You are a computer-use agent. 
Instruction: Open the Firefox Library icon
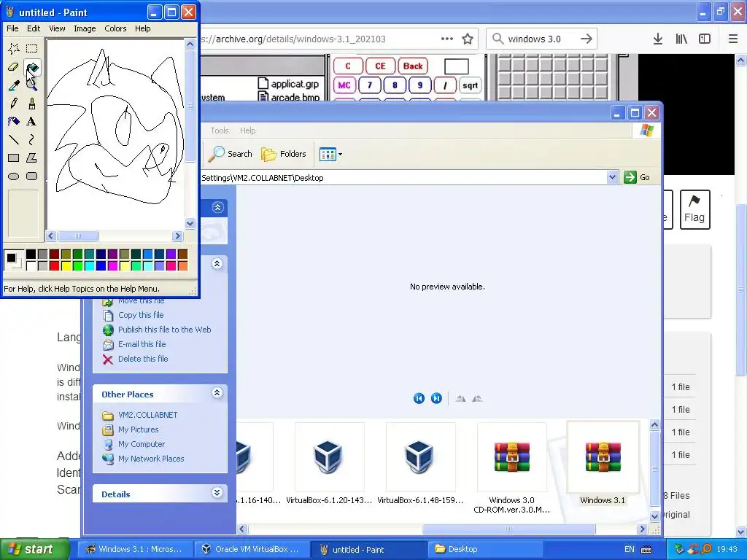[x=681, y=39]
